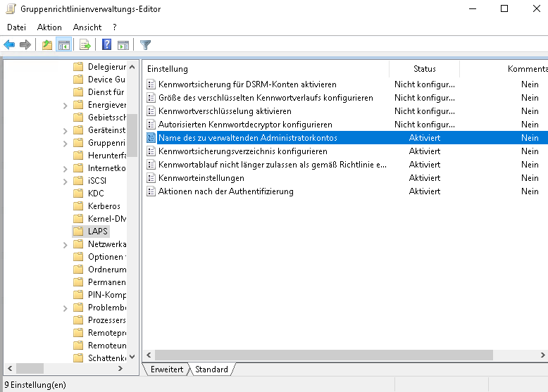Expand the Energieverwaltung tree folder
Viewport: 548px width, 392px height.
[65, 105]
